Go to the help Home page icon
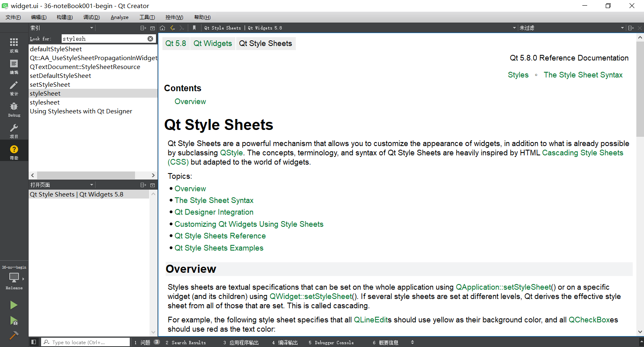The width and height of the screenshot is (644, 347). [162, 28]
